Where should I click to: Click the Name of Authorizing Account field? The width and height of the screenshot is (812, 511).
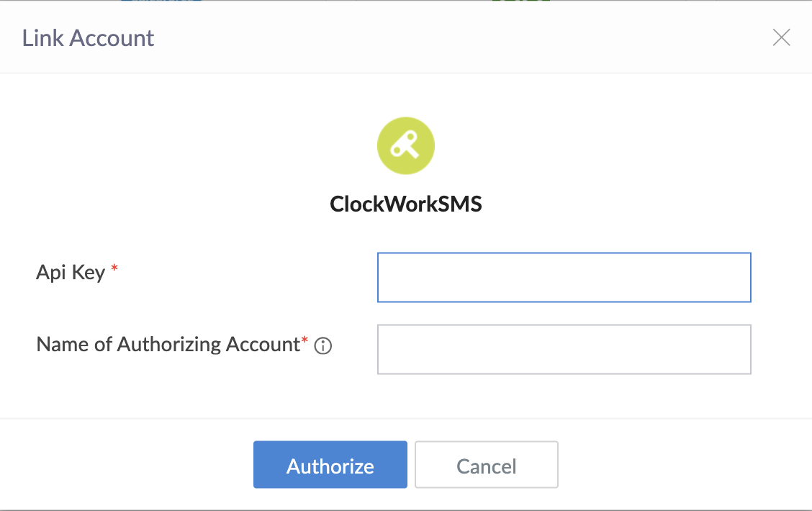click(564, 349)
